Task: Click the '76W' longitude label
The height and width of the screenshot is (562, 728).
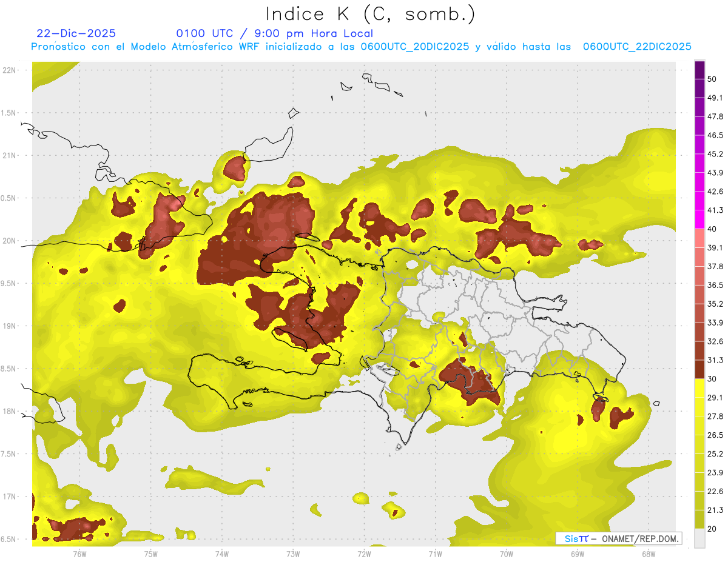Action: coord(79,554)
